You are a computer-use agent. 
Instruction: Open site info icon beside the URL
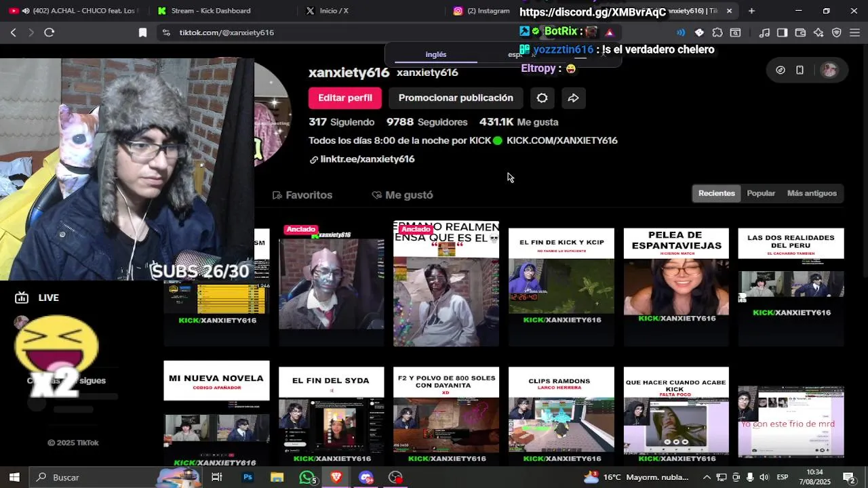165,33
